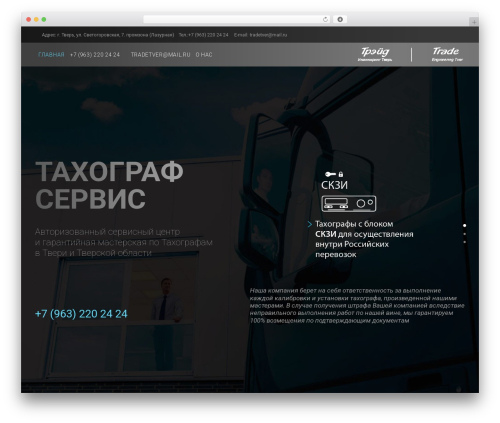Click the address text in top bar
This screenshot has height=423, width=500.
(108, 35)
